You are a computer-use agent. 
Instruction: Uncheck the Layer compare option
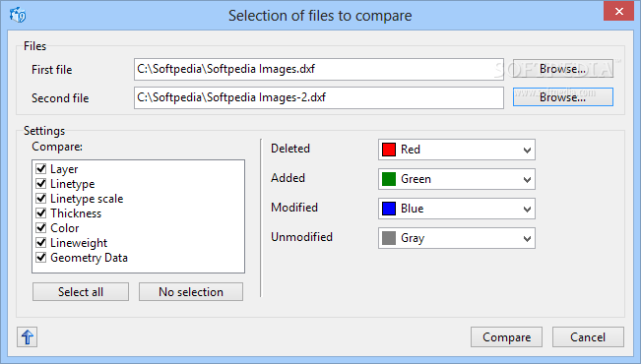click(x=41, y=169)
